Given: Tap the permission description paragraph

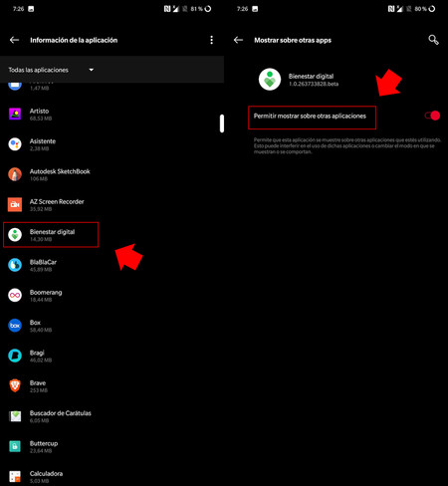Looking at the screenshot, I should [x=347, y=145].
